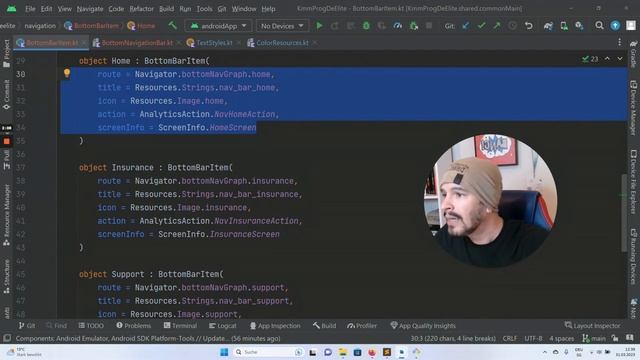
Task: Click the Debug bug icon in toolbar
Action: pyautogui.click(x=366, y=26)
